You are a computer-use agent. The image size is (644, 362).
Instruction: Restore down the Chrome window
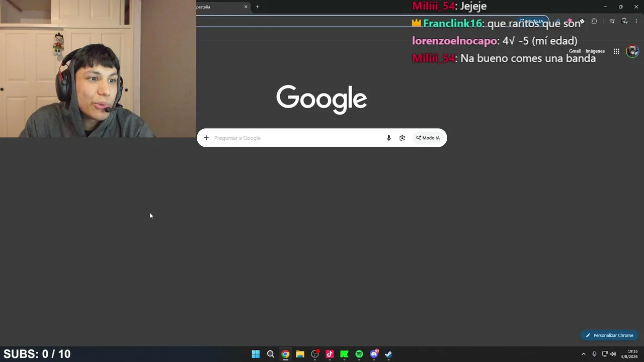point(620,7)
